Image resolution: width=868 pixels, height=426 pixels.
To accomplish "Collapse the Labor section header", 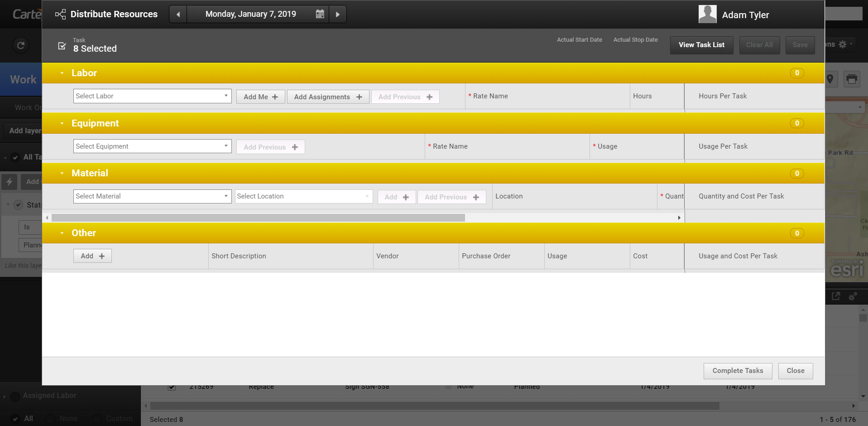I will pos(62,73).
